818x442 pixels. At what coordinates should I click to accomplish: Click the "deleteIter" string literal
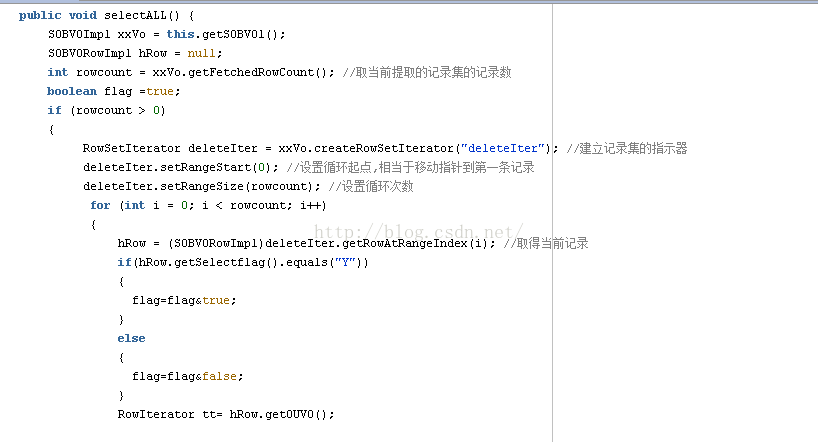(x=502, y=148)
